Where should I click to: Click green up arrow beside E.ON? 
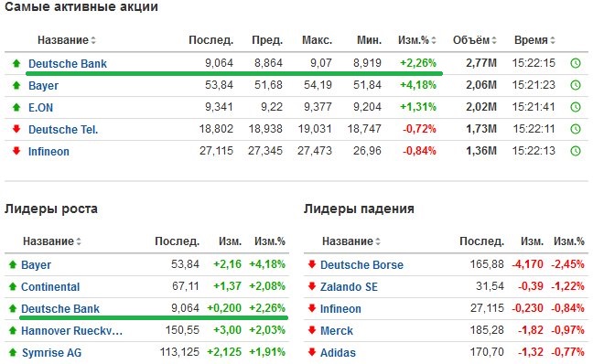click(16, 107)
